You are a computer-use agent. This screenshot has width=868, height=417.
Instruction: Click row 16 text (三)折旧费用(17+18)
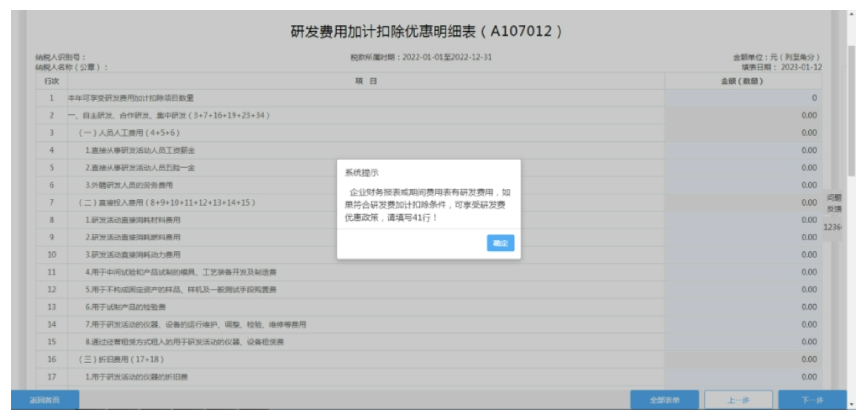click(121, 360)
